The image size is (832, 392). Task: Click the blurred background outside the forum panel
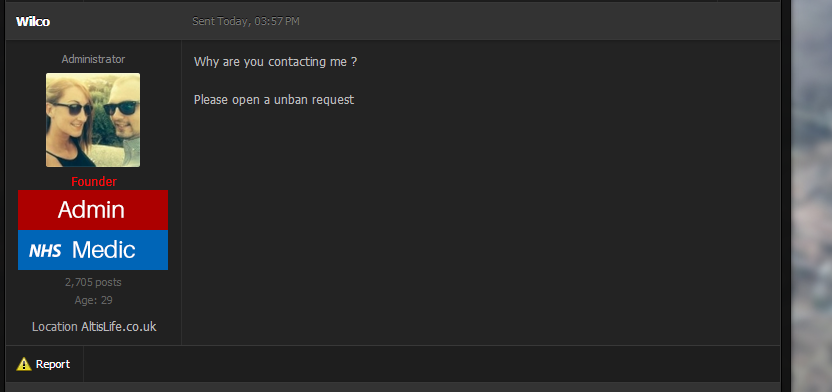[811, 196]
